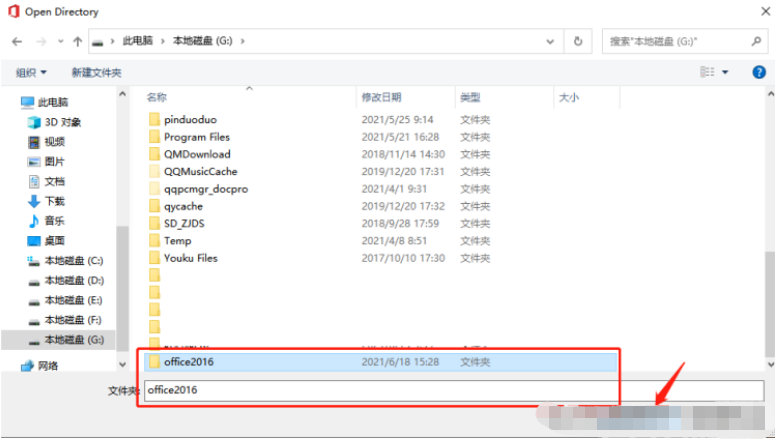Open the view options dropdown arrow
Image resolution: width=775 pixels, height=447 pixels.
(x=725, y=73)
